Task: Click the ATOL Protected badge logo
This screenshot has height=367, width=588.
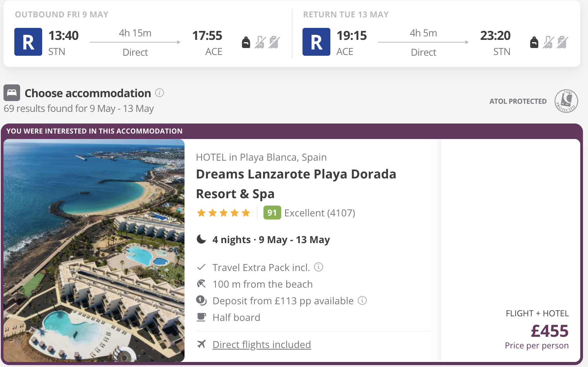Action: (566, 101)
